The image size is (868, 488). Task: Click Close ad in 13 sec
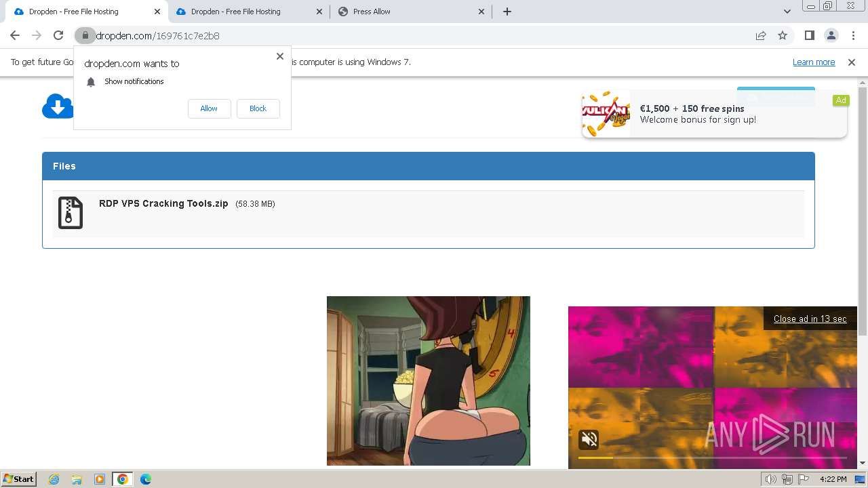click(x=810, y=319)
